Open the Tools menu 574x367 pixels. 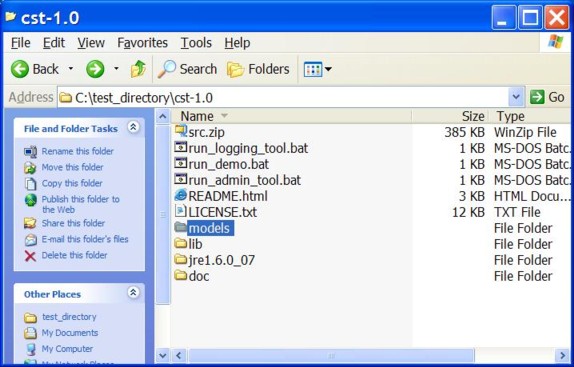click(x=196, y=43)
